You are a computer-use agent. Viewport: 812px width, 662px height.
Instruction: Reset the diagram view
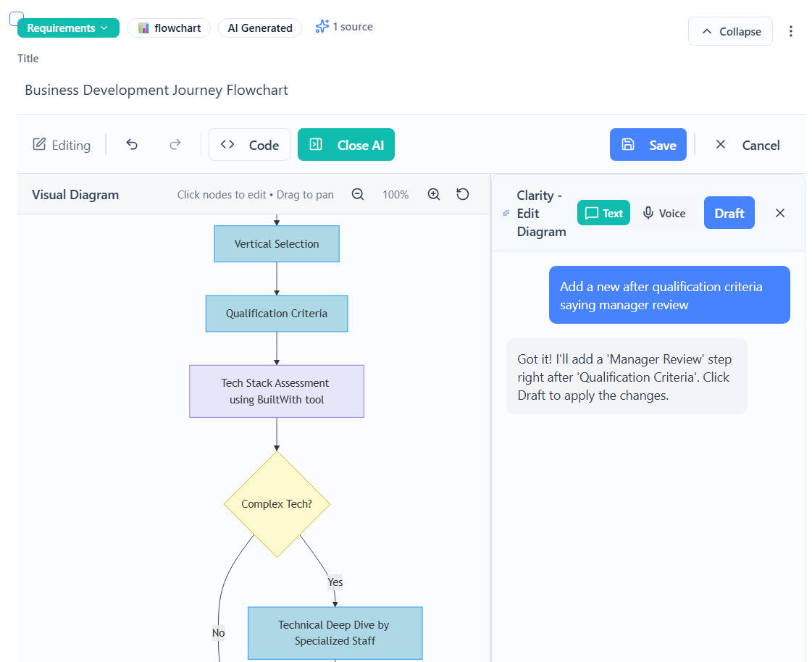[x=462, y=194]
